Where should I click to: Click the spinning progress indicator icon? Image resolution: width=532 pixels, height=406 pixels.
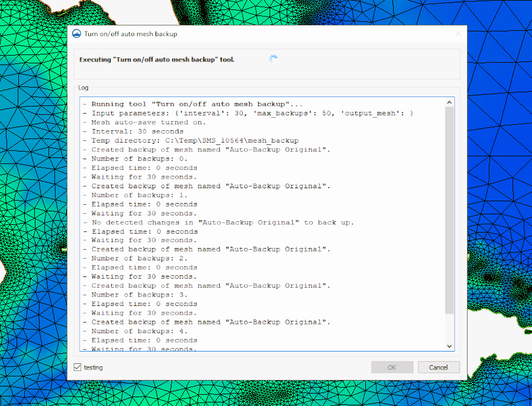pos(273,59)
